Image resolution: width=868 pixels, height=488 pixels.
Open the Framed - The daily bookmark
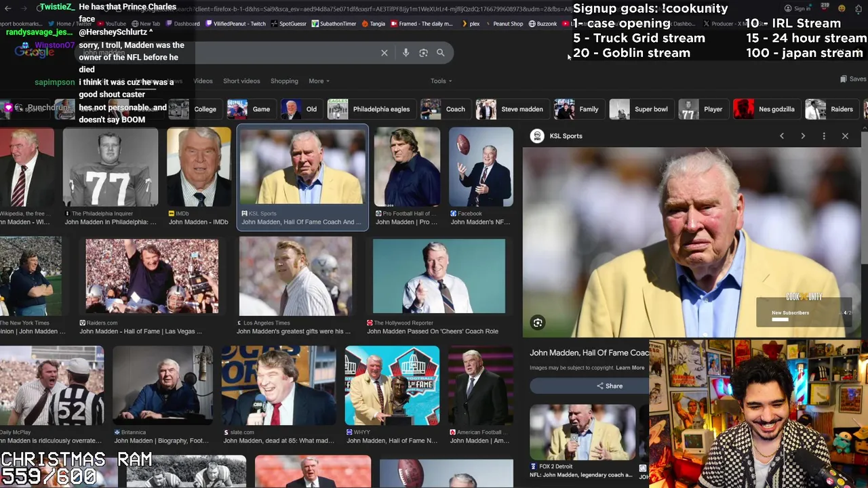(x=421, y=24)
